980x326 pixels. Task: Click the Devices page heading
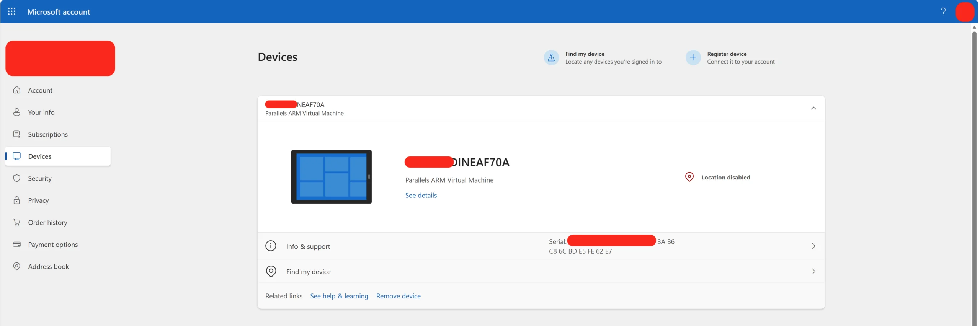(x=277, y=57)
